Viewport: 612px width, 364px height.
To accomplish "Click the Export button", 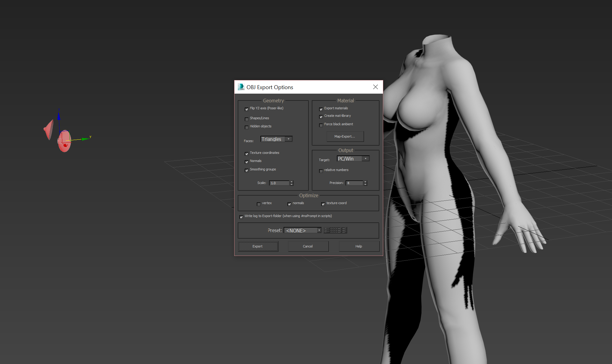I will 258,246.
